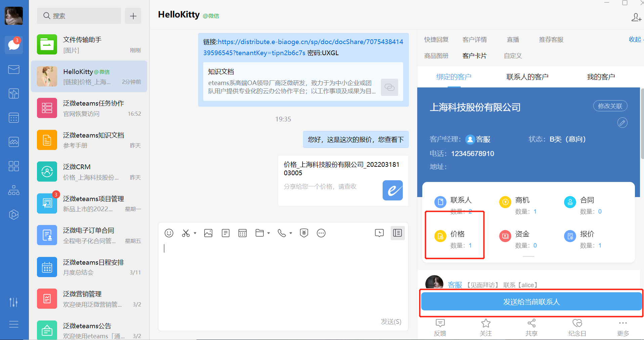This screenshot has height=340, width=644.
Task: Expand the screenshot options dropdown arrow
Action: (x=195, y=233)
